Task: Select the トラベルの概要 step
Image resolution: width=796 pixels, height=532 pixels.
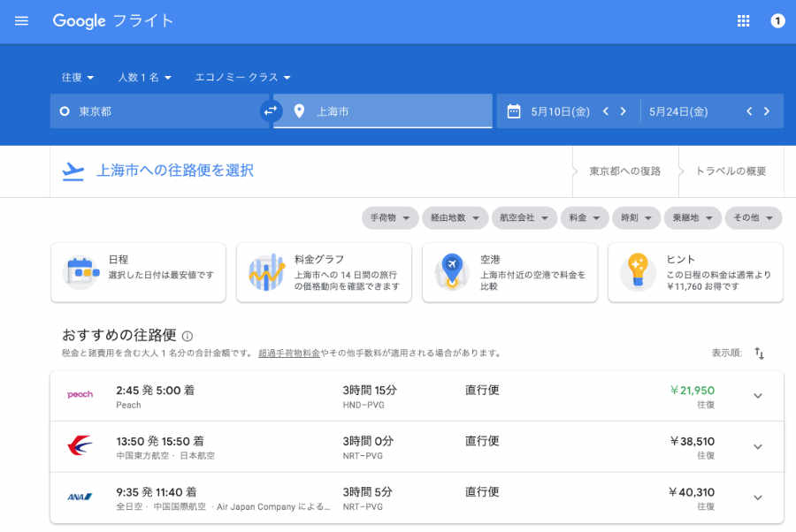Action: coord(731,171)
